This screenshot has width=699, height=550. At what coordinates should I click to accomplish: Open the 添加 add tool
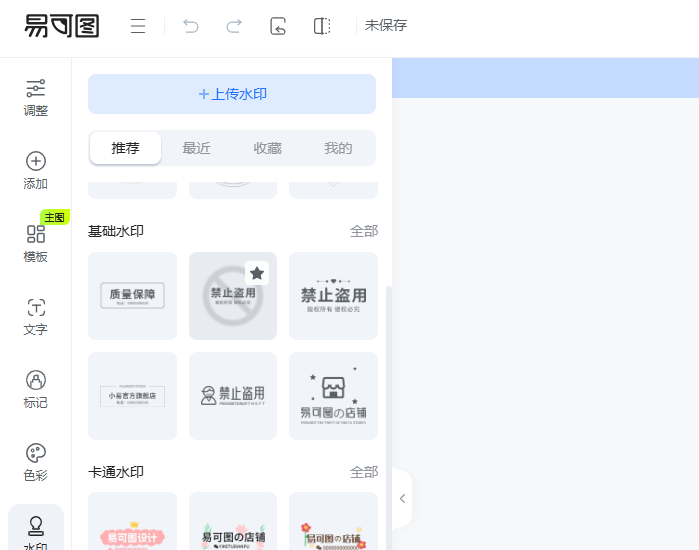coord(36,171)
